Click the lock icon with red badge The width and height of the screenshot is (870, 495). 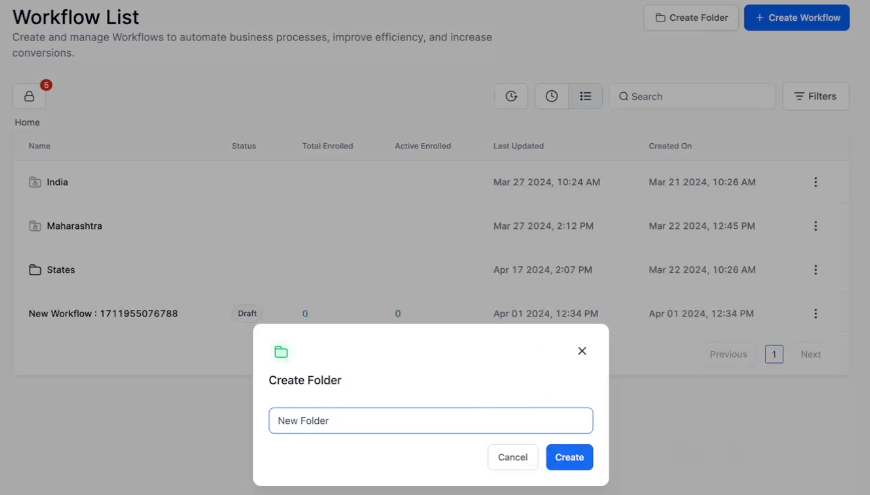coord(29,96)
